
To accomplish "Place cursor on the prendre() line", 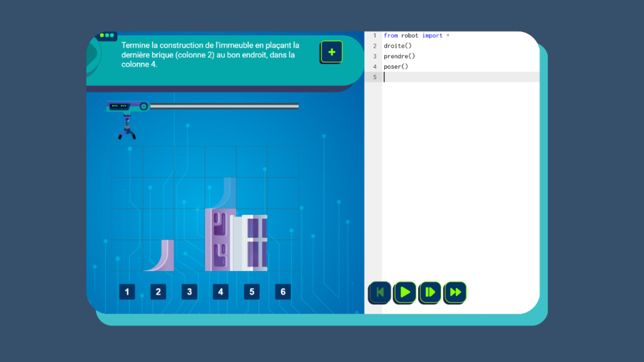I will [399, 56].
